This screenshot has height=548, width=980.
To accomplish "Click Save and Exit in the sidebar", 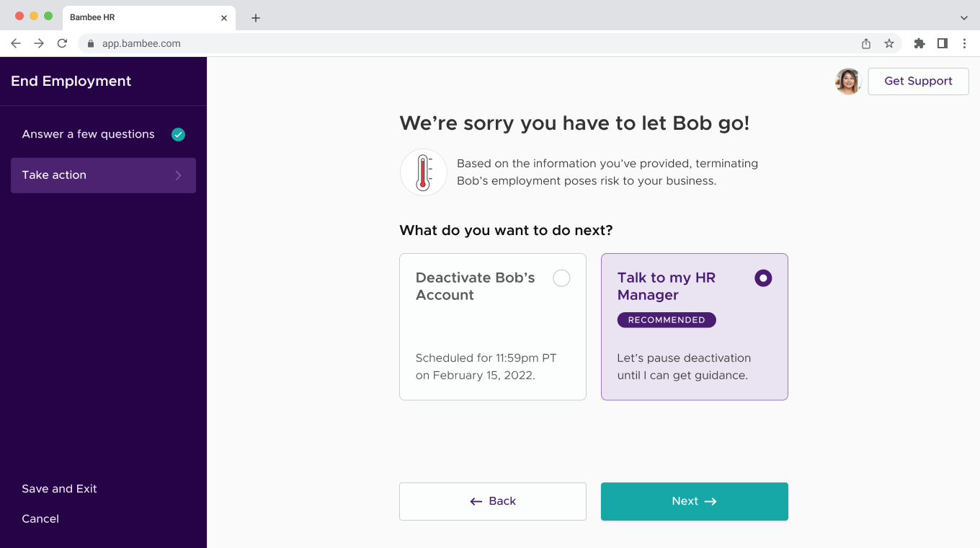I will click(x=59, y=488).
